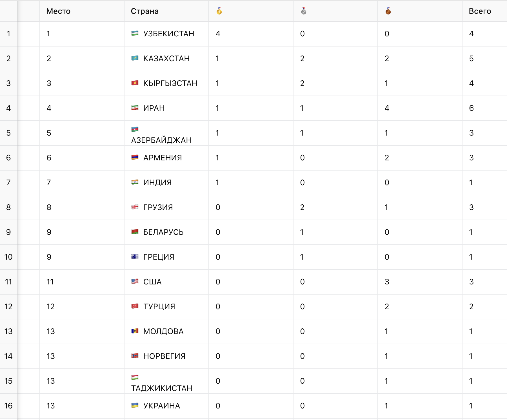Click the Iran flag icon
507x420 pixels.
(135, 108)
